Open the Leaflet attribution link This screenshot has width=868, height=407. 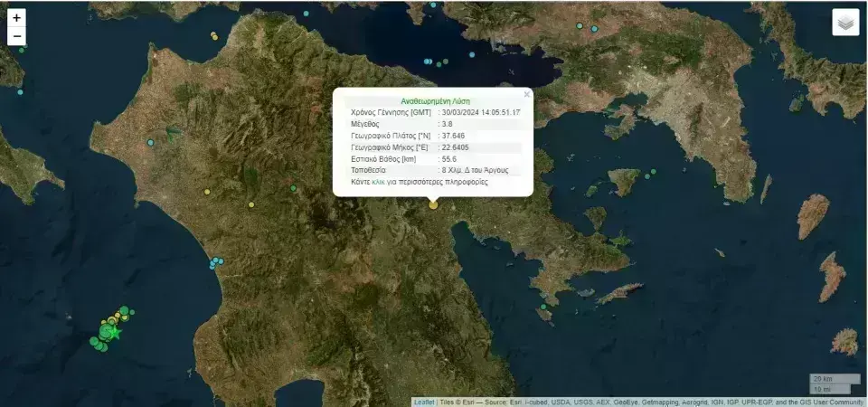coord(424,402)
